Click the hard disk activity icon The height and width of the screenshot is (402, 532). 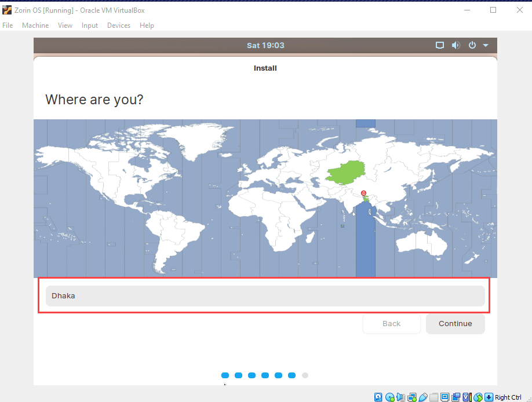pyautogui.click(x=378, y=397)
